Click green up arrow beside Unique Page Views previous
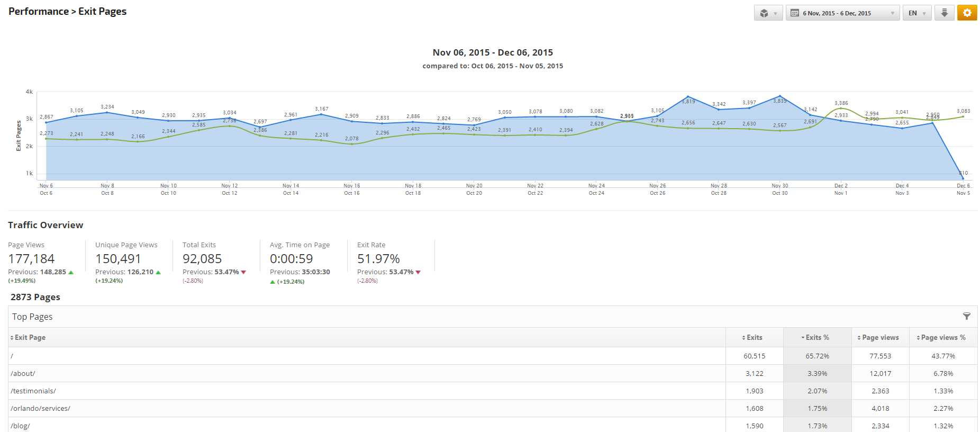This screenshot has height=432, width=980. coord(158,272)
